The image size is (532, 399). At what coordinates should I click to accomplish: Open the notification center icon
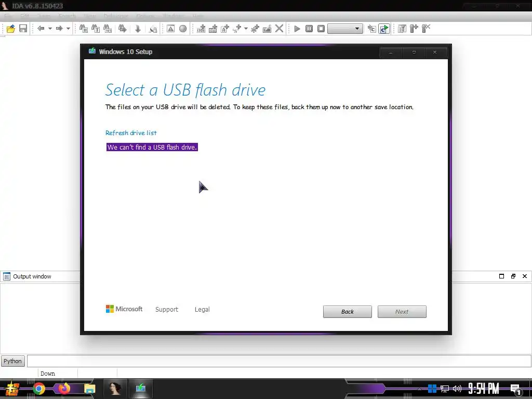point(515,389)
